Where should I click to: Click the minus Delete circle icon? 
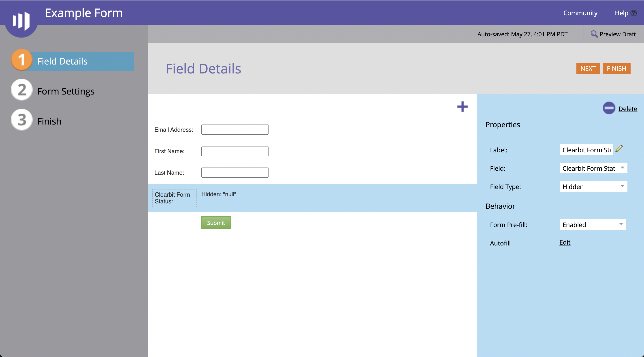click(609, 108)
